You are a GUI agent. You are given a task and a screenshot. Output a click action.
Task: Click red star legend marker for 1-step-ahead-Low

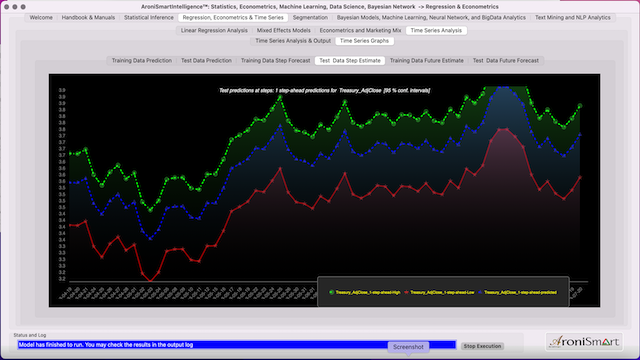point(406,292)
